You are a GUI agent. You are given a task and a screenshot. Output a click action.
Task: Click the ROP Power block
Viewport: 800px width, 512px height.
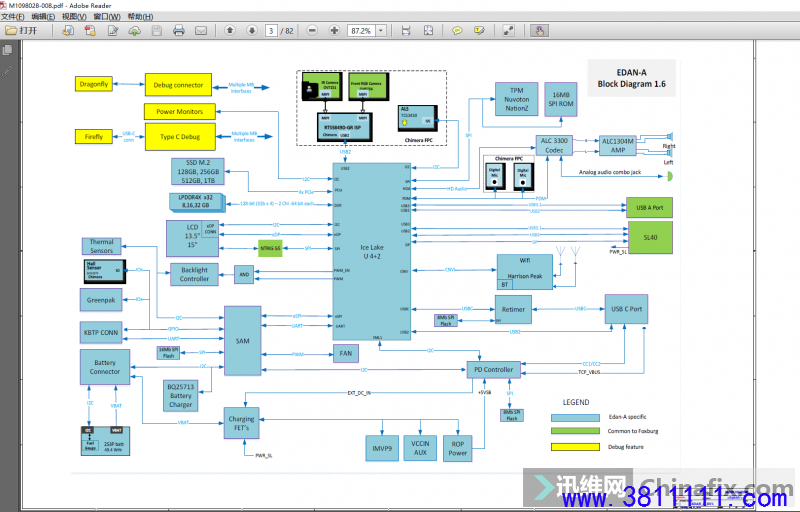pyautogui.click(x=457, y=449)
